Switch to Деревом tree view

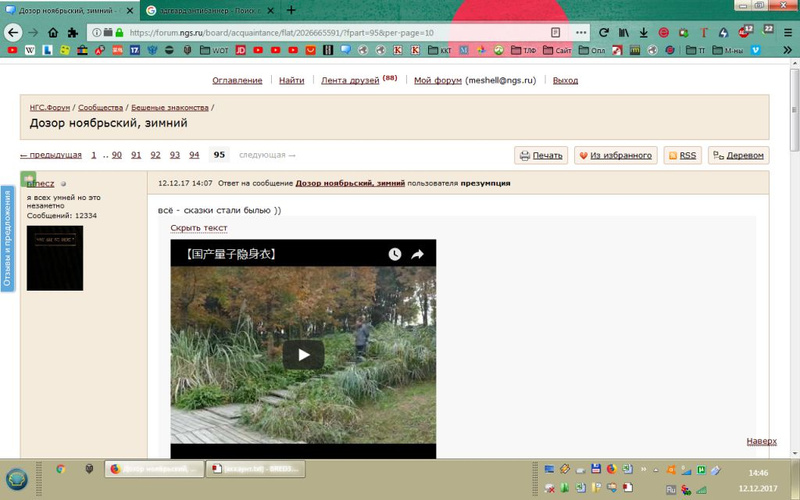(x=738, y=155)
